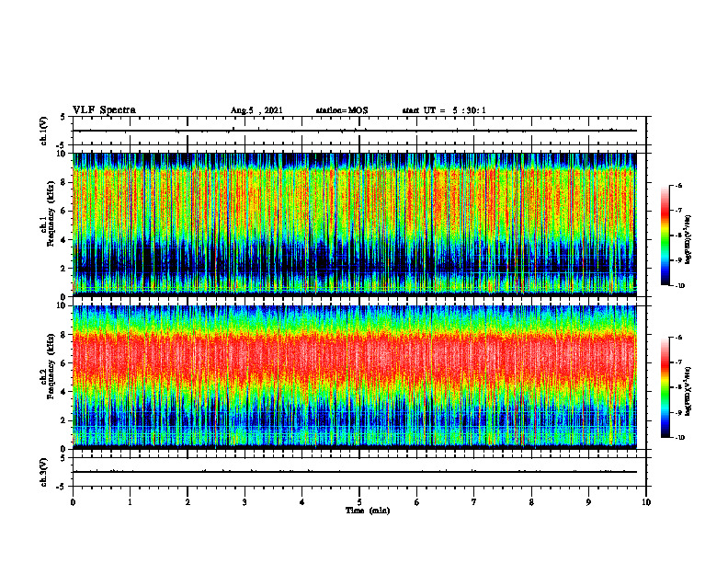Click the "Time (min)" axis label
This screenshot has height=563, width=728.
[368, 511]
